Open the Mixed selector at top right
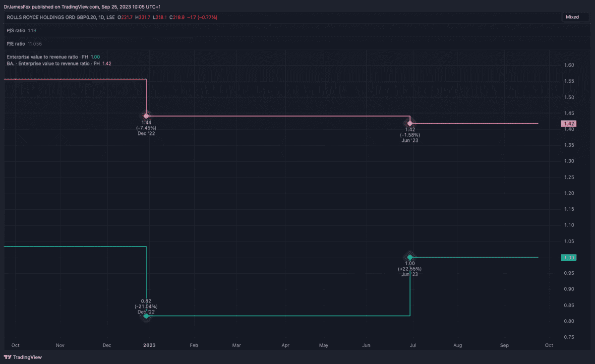This screenshot has height=364, width=595. (572, 17)
